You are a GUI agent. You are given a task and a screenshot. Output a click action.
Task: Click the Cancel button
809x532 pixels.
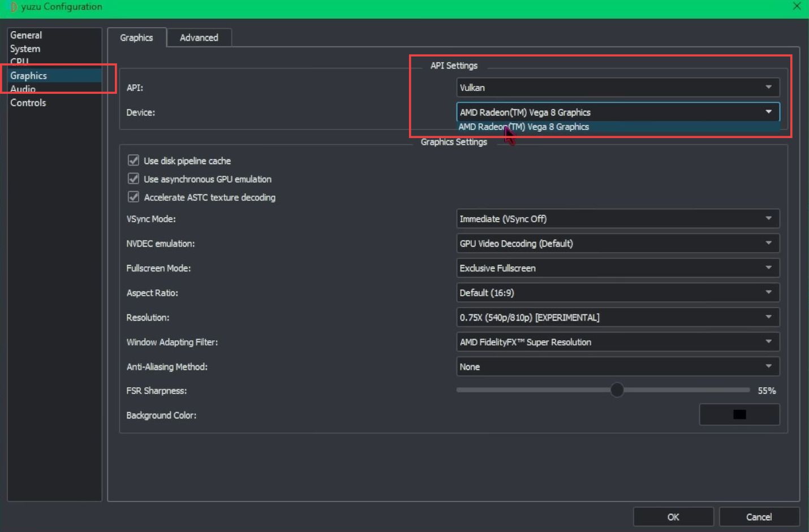(x=759, y=517)
